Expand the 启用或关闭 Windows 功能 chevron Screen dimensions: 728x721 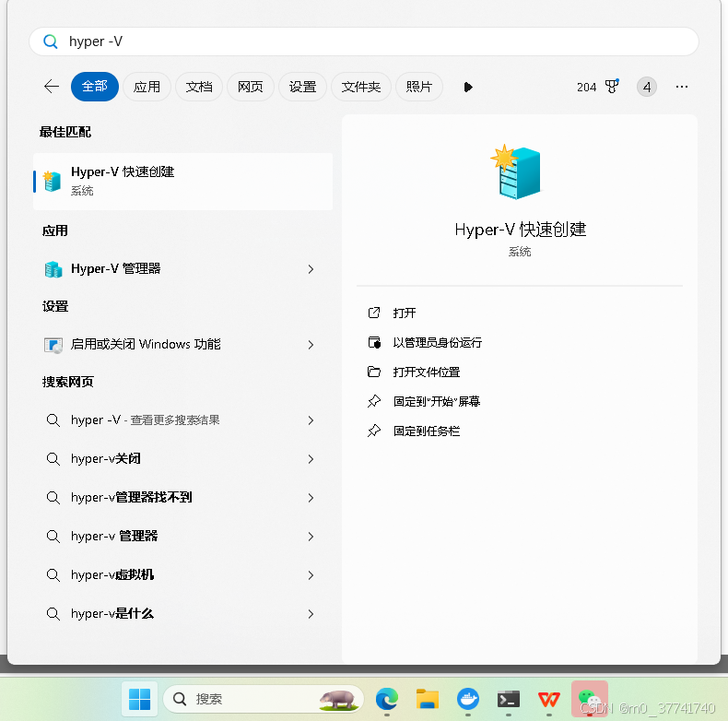[311, 345]
